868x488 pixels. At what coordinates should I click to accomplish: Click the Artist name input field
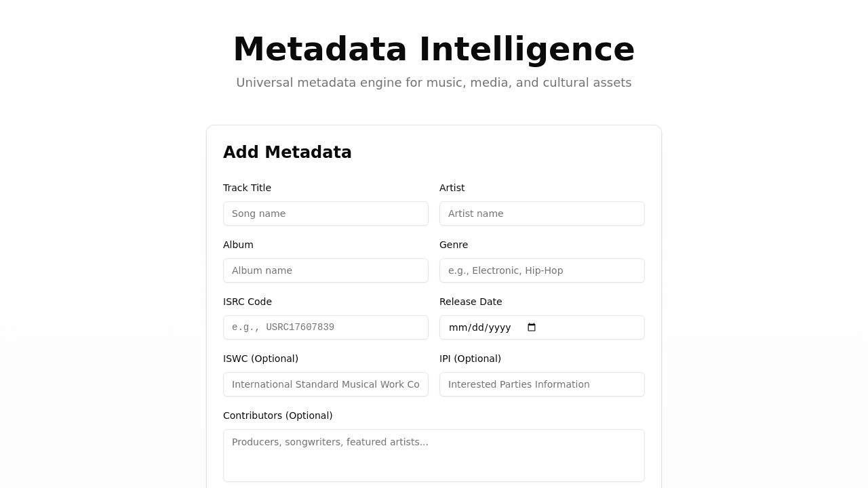542,213
